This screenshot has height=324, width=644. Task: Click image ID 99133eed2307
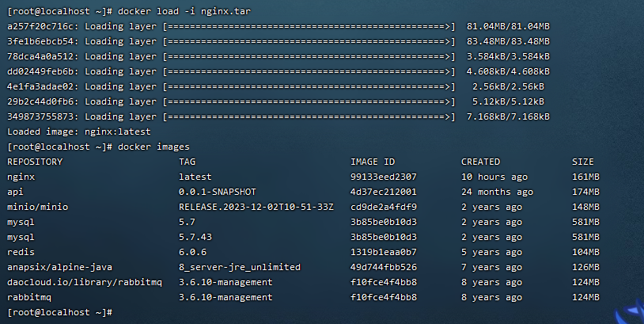(x=384, y=177)
